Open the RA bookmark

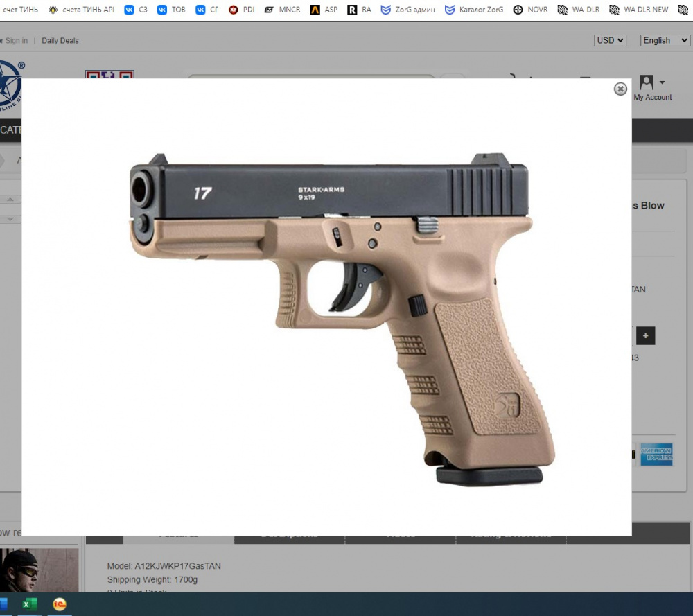coord(360,10)
